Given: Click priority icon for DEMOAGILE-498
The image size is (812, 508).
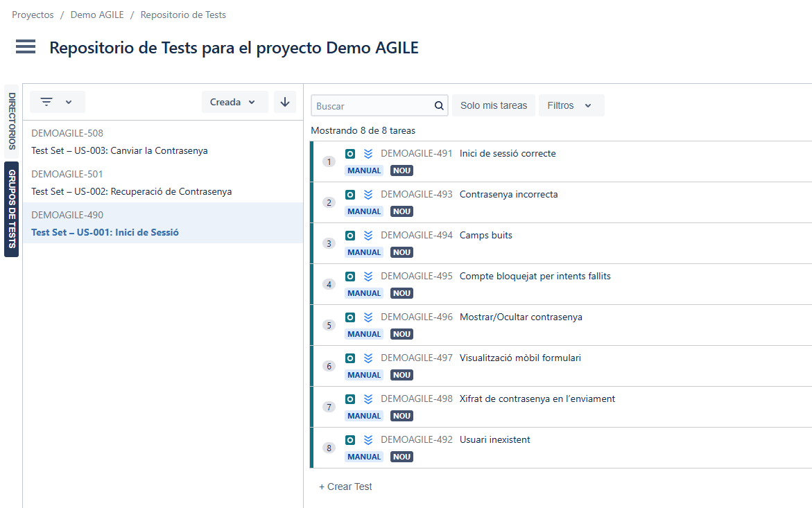Looking at the screenshot, I should [368, 399].
